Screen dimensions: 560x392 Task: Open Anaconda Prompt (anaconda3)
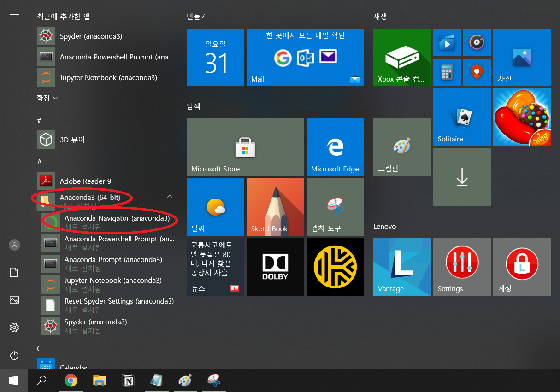108,263
